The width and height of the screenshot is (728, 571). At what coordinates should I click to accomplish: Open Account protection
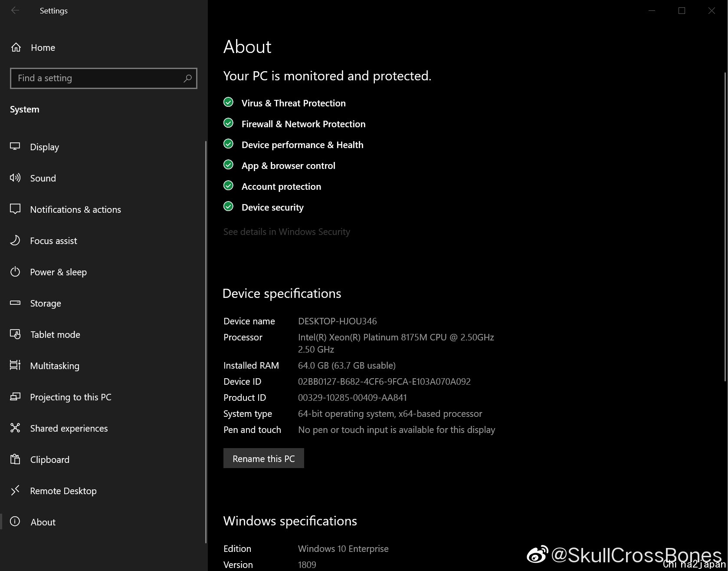click(x=281, y=186)
